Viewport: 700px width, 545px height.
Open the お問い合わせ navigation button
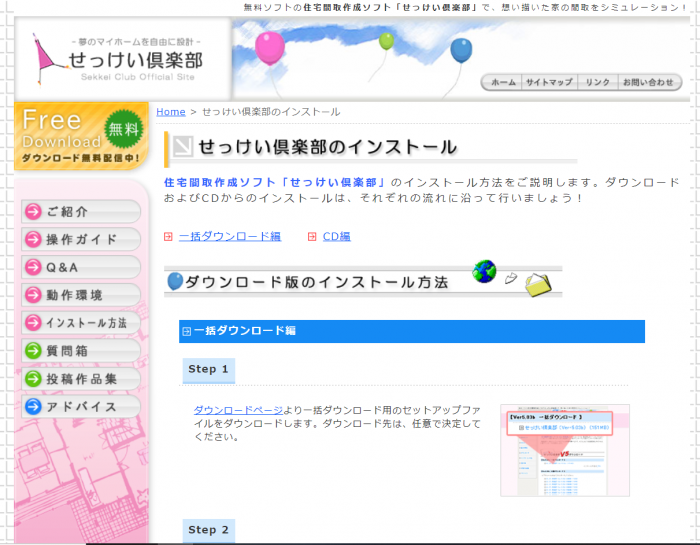pyautogui.click(x=649, y=82)
